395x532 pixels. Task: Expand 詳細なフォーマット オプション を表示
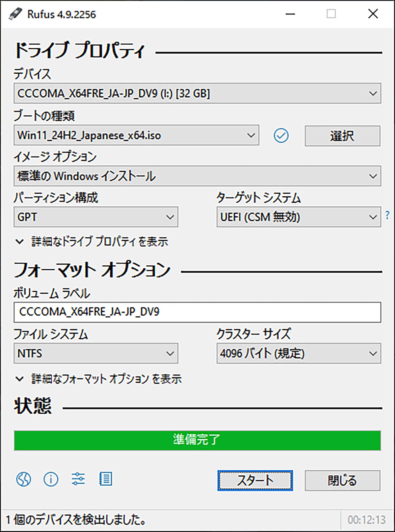(x=98, y=379)
